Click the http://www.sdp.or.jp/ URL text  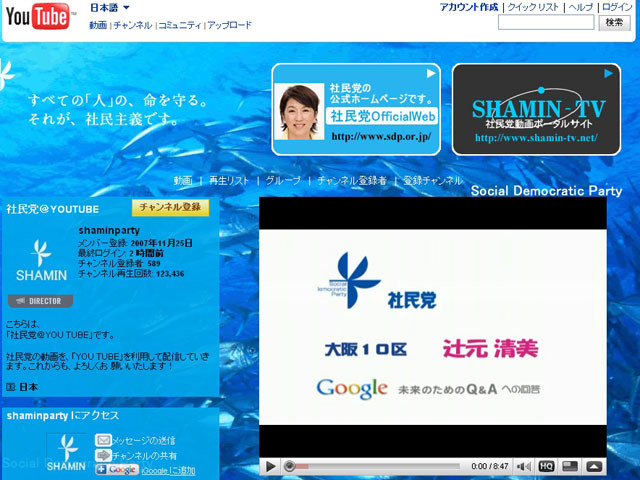point(381,137)
